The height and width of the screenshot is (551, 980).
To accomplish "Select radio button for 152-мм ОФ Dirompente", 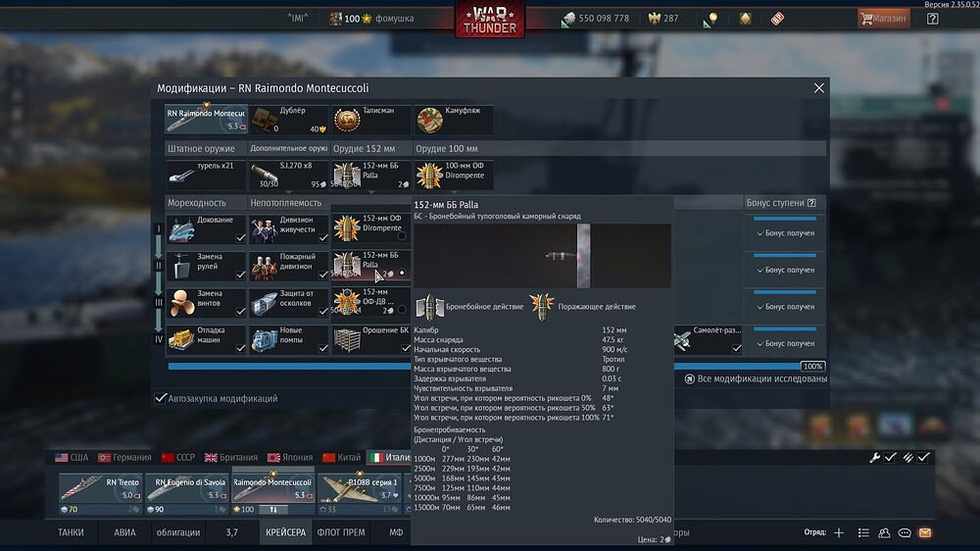I will (402, 235).
